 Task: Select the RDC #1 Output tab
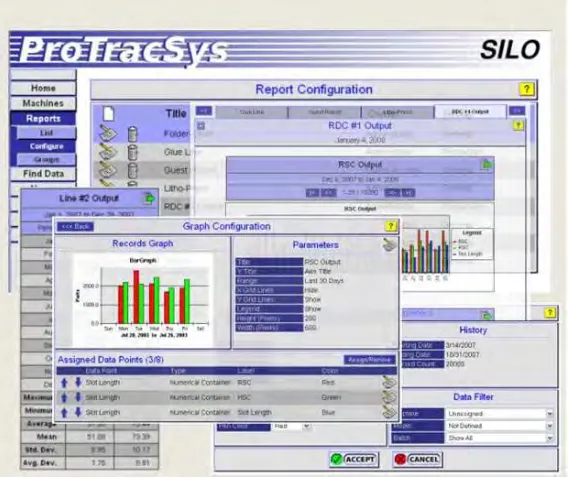pyautogui.click(x=470, y=112)
